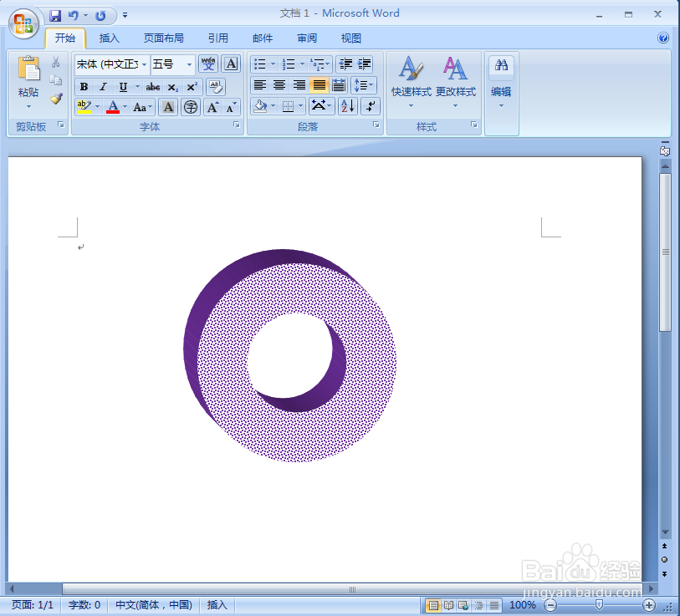Apply distributed alignment
This screenshot has width=680, height=616.
pos(339,85)
